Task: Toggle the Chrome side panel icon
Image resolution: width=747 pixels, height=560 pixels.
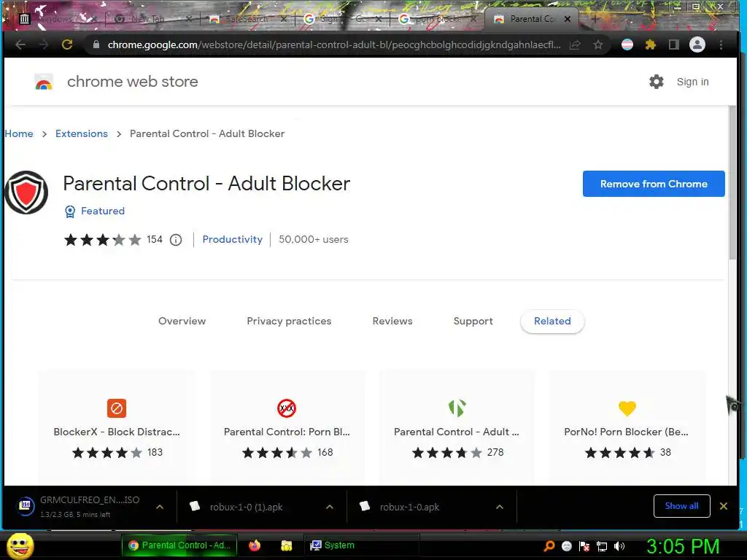Action: (x=673, y=44)
